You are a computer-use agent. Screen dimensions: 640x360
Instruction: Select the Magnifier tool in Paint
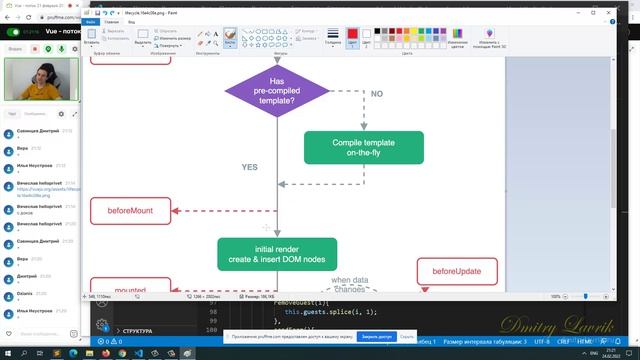(216, 43)
